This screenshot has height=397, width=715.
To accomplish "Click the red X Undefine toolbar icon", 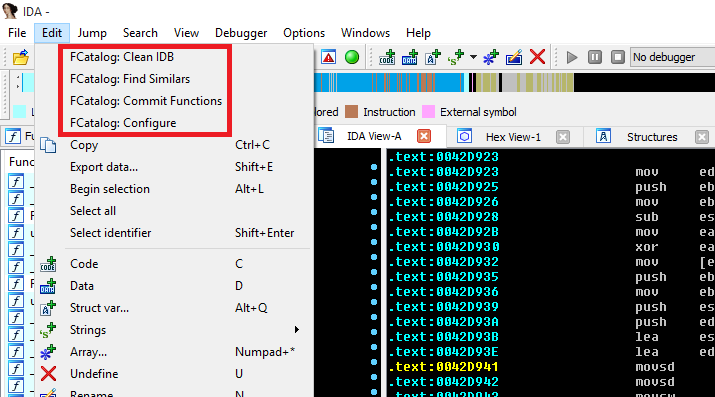I will click(x=538, y=57).
